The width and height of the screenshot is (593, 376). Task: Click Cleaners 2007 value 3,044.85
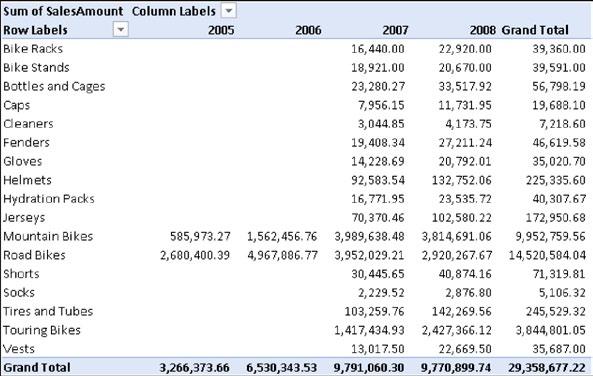[x=381, y=124]
